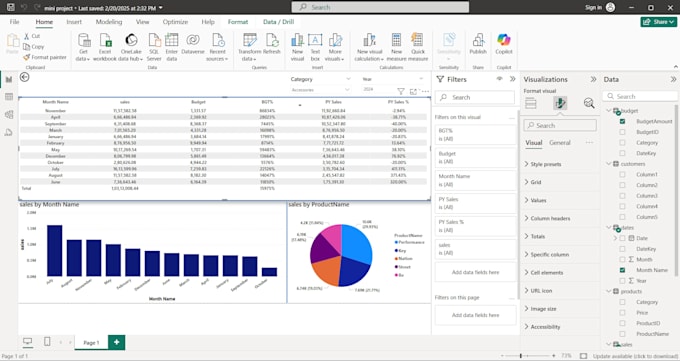Open DAX query view in sidebar
The image size is (680, 361).
click(x=9, y=132)
